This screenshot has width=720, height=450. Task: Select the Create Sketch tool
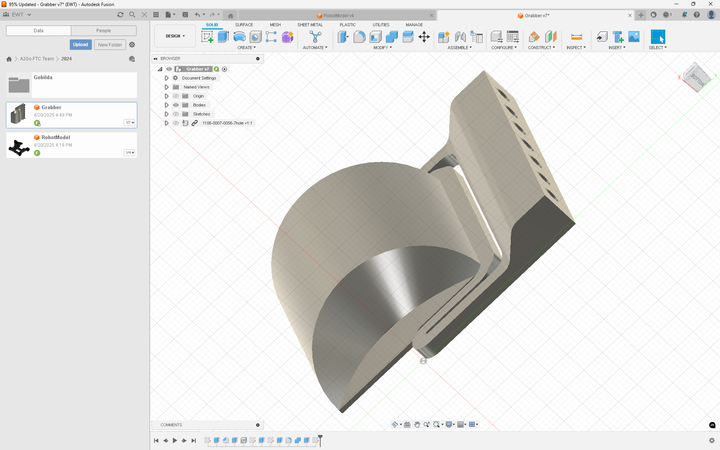click(207, 37)
